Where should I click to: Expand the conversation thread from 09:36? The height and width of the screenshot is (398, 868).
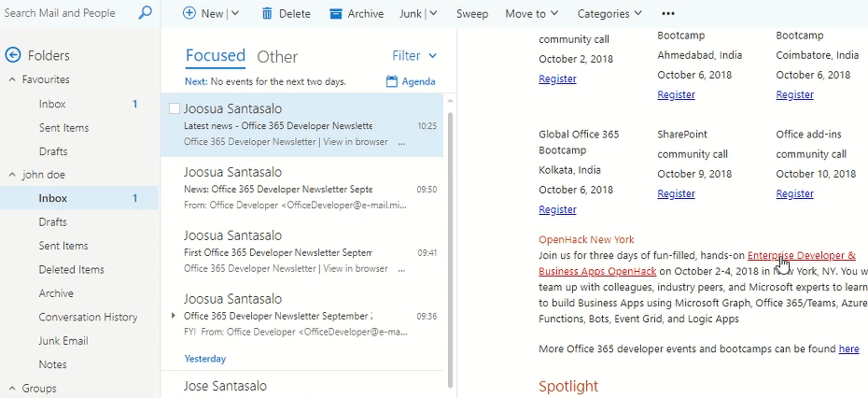point(175,316)
